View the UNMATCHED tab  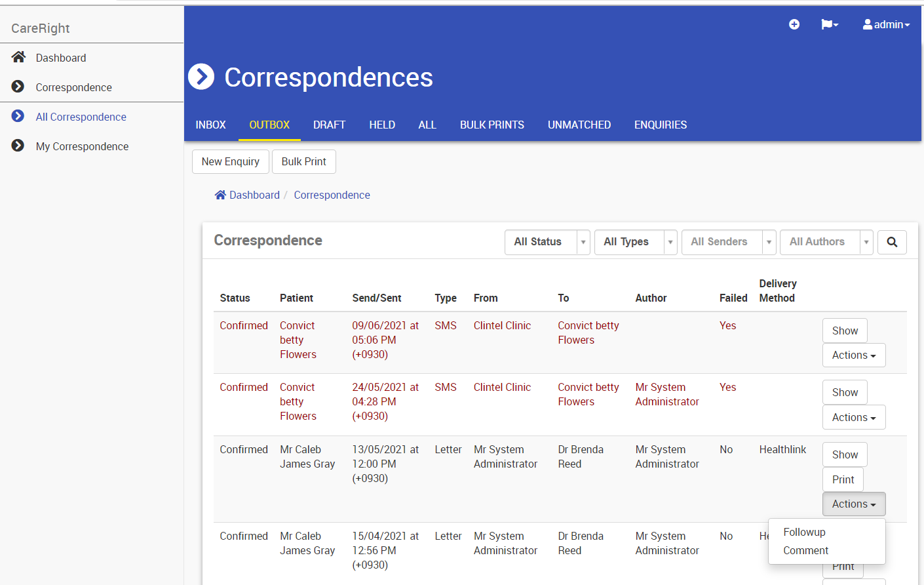pos(579,125)
